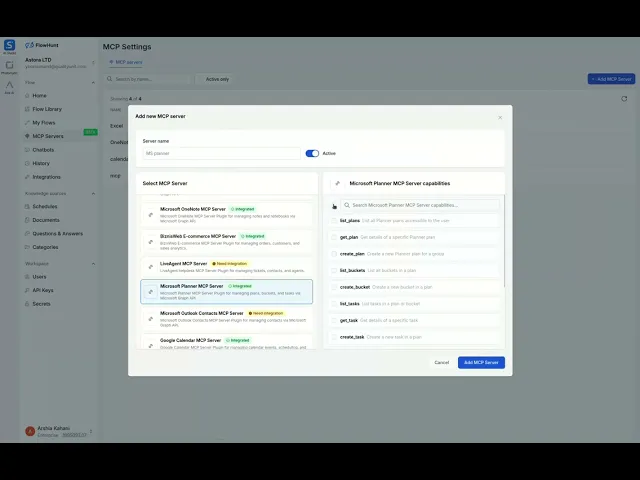Go to Chatbots in the sidebar
The height and width of the screenshot is (480, 640).
click(x=43, y=150)
